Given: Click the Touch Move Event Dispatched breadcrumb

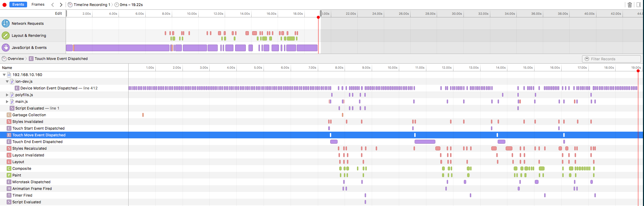Looking at the screenshot, I should (58, 59).
